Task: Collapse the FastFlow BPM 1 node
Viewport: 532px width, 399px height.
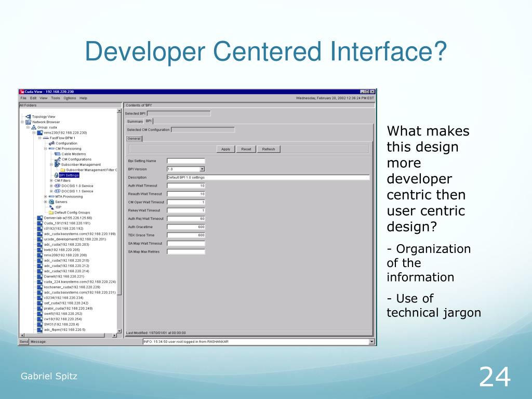Action: coord(39,138)
